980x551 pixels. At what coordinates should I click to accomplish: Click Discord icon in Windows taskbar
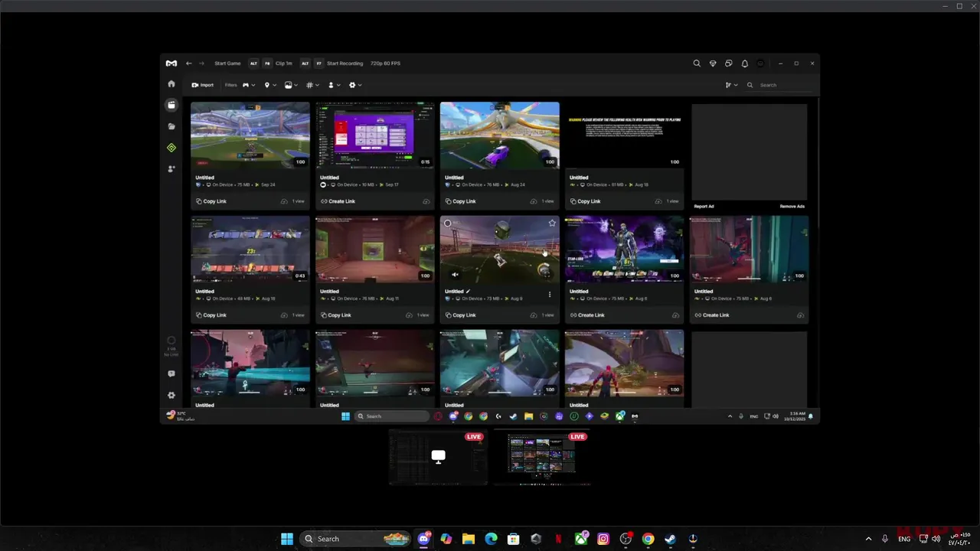click(423, 539)
